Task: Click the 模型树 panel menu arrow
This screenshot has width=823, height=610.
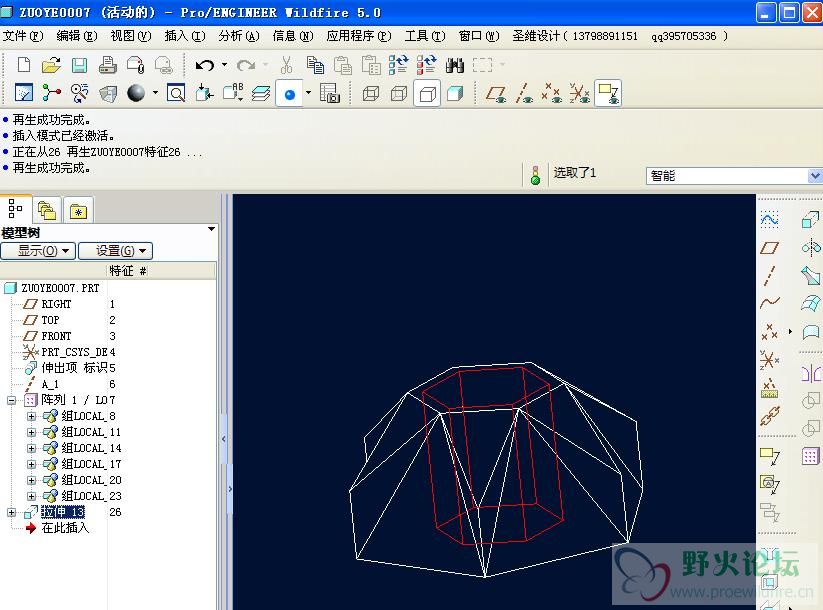Action: coord(211,229)
